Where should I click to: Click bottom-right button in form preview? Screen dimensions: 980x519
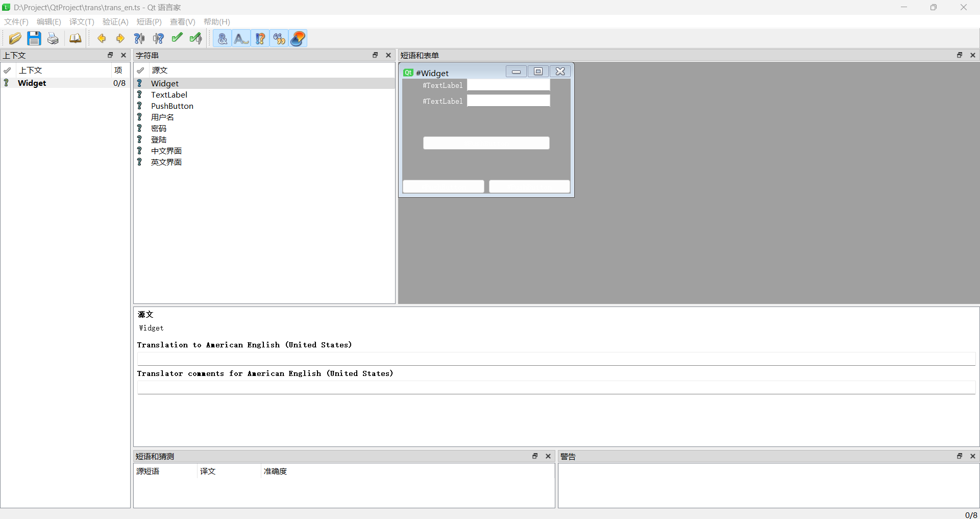[529, 186]
